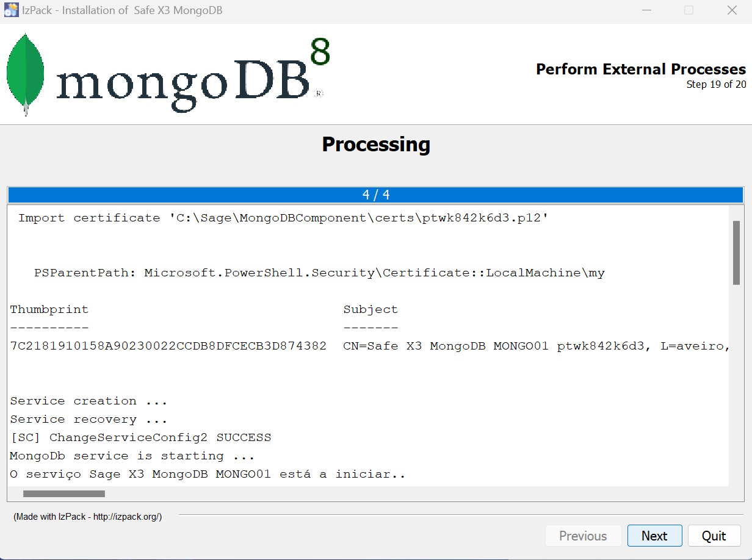Click the log's vertical scrollbar thumb
The height and width of the screenshot is (560, 752).
736,253
